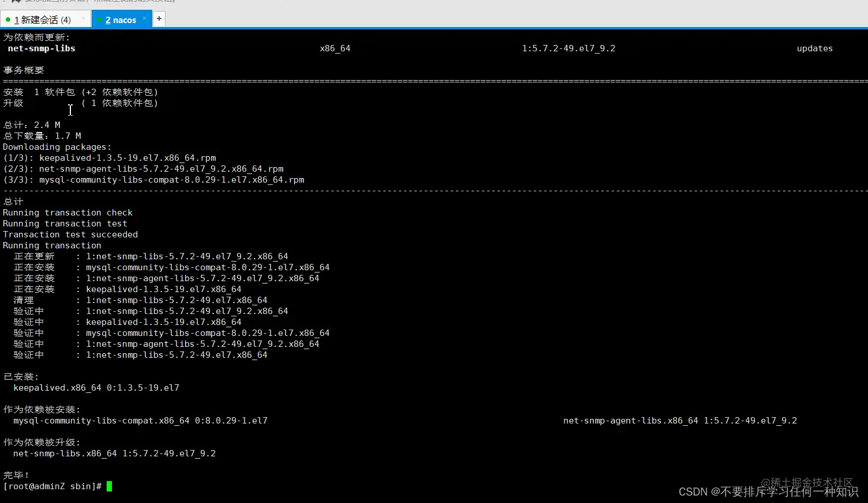Click '(3/3): mysql-community-libs-compat' download line
The height and width of the screenshot is (503, 868).
pos(153,180)
